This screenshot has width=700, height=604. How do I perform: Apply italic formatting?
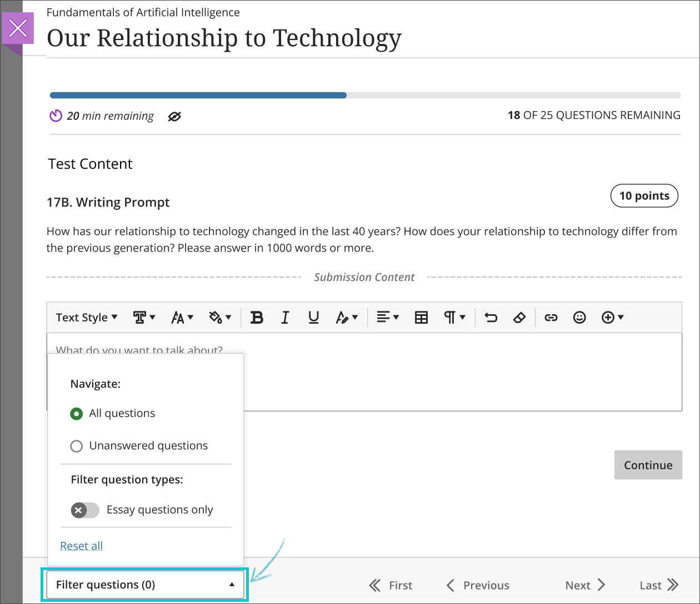click(285, 317)
